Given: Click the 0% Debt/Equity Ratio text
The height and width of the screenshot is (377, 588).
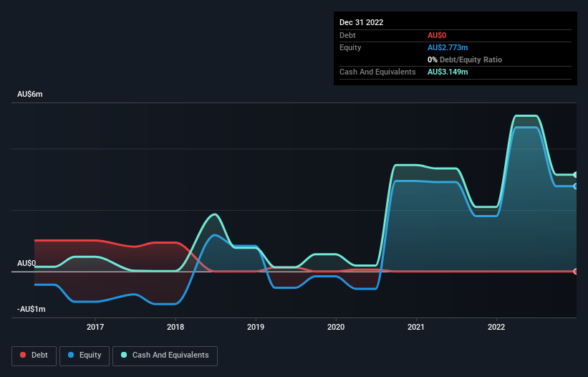Looking at the screenshot, I should coord(465,59).
